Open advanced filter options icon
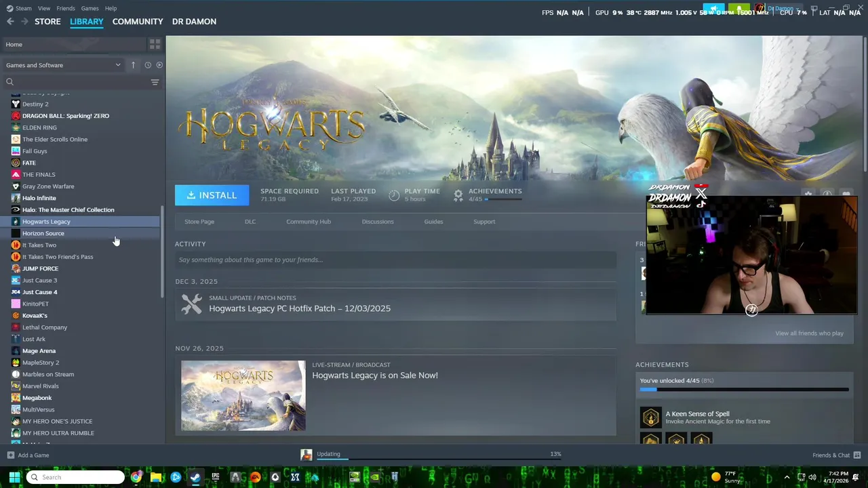 click(x=155, y=82)
